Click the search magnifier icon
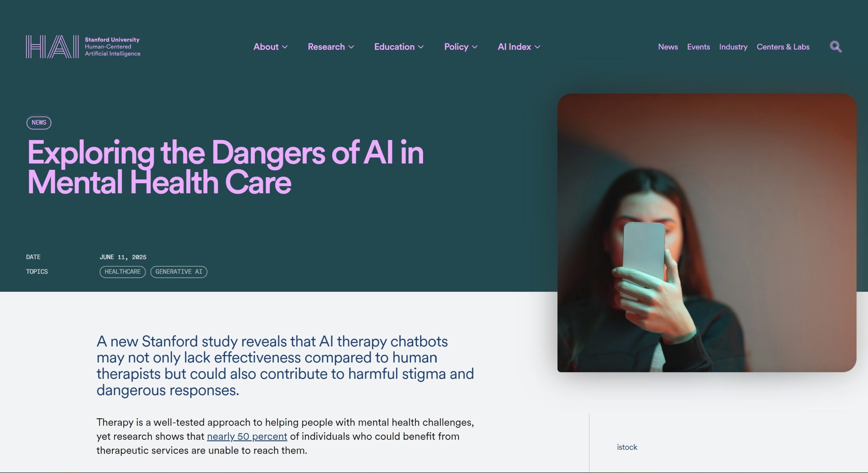868x473 pixels. pos(836,47)
